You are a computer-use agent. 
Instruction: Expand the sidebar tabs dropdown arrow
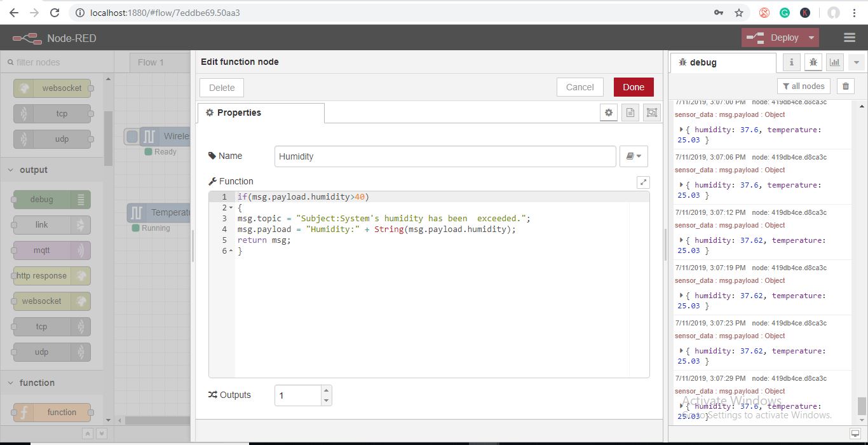[x=856, y=62]
